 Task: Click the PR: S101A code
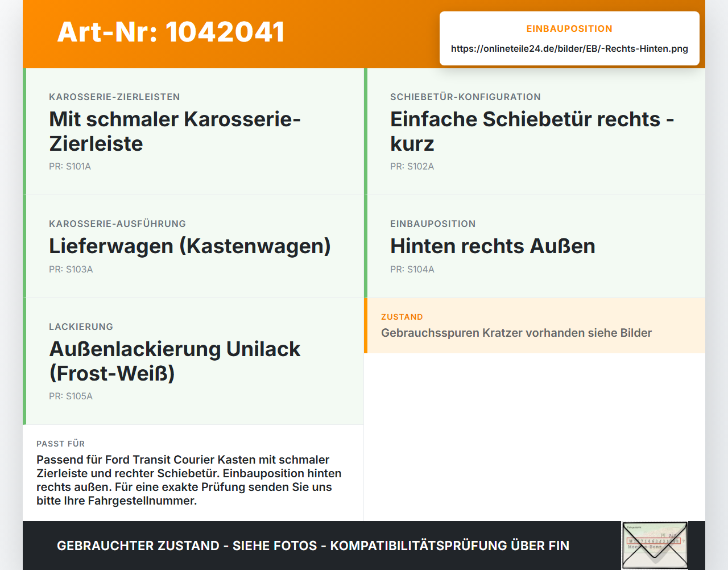click(70, 167)
